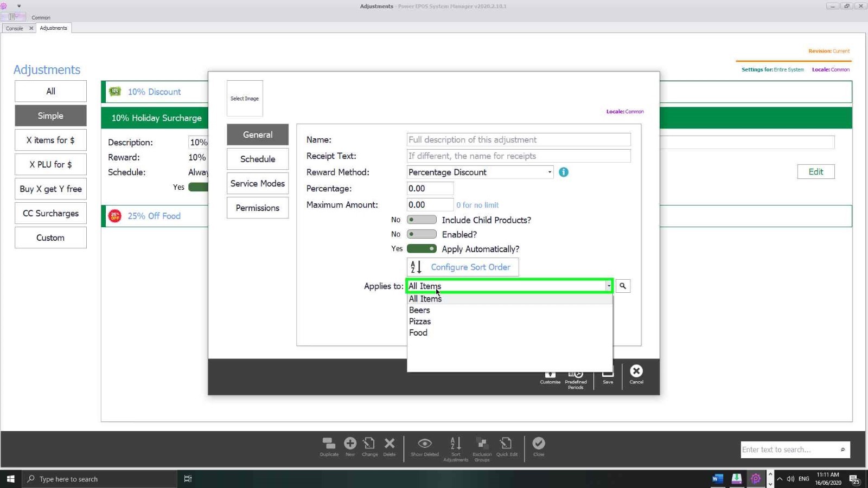Image resolution: width=868 pixels, height=488 pixels.
Task: Switch to the Schedule tab
Action: click(258, 159)
